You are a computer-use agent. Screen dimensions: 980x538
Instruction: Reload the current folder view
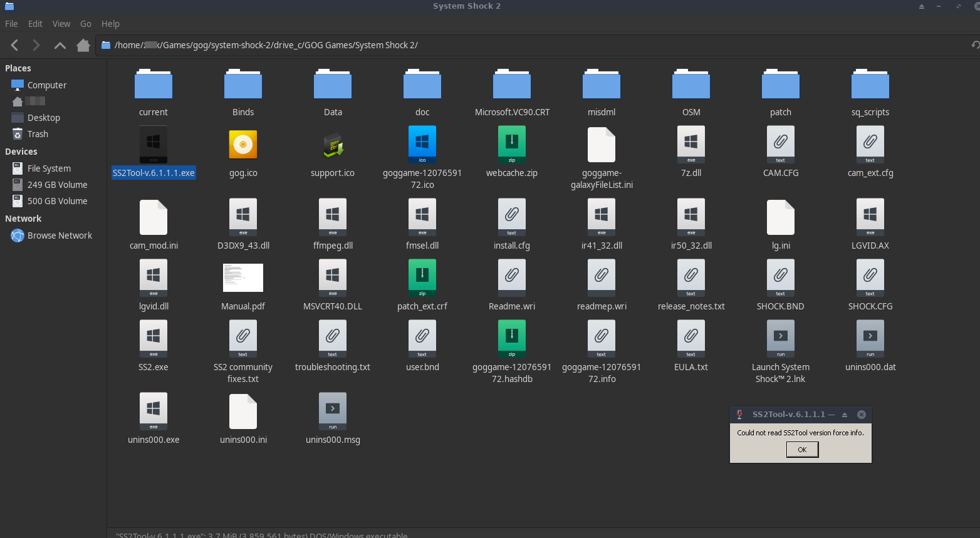pos(975,45)
